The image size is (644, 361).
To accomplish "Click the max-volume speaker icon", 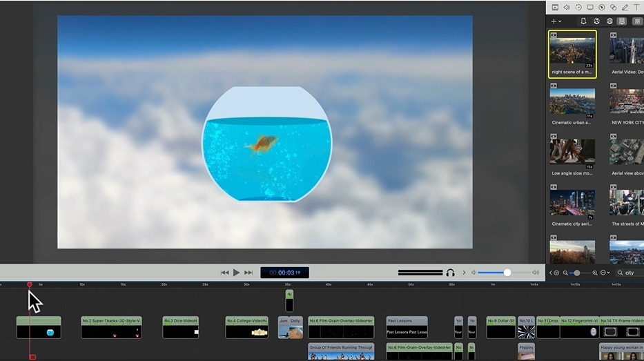I will pos(536,273).
